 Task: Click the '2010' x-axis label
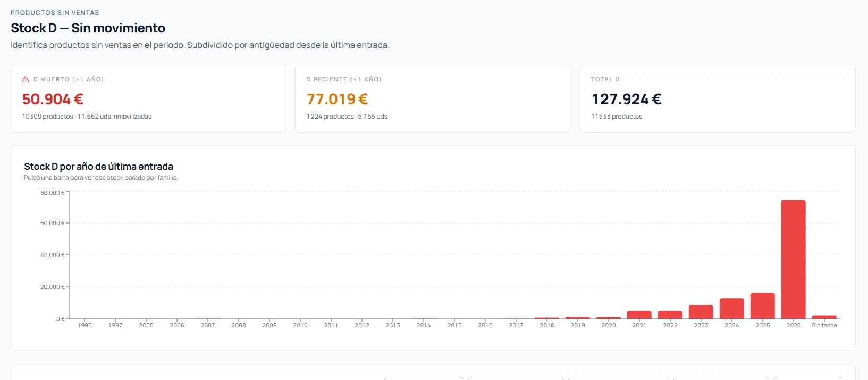tap(300, 325)
